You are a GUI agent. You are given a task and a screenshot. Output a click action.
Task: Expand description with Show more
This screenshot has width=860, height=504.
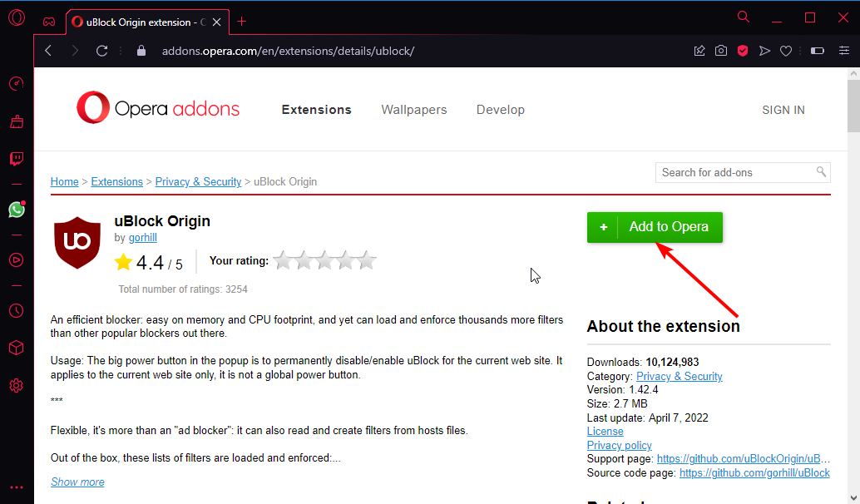click(x=77, y=482)
